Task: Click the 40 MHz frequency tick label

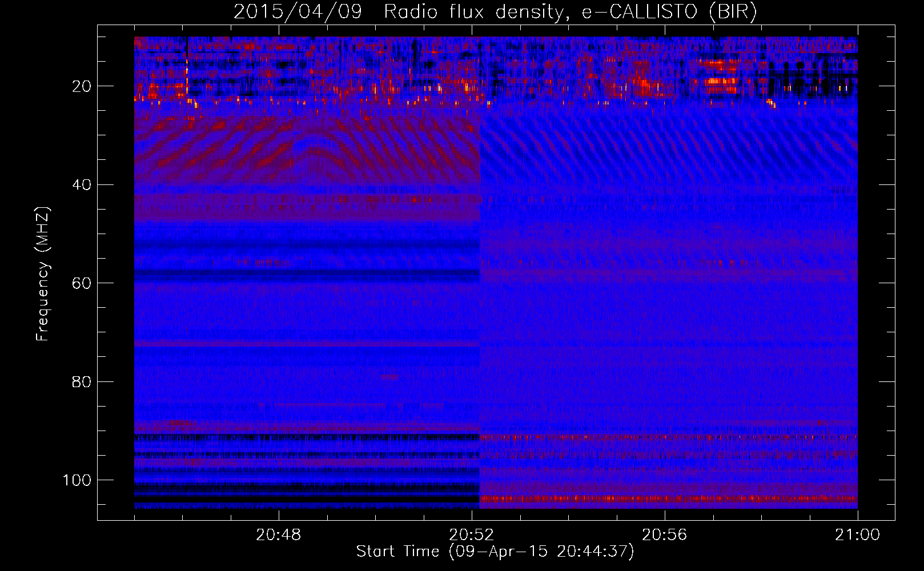Action: pos(82,185)
